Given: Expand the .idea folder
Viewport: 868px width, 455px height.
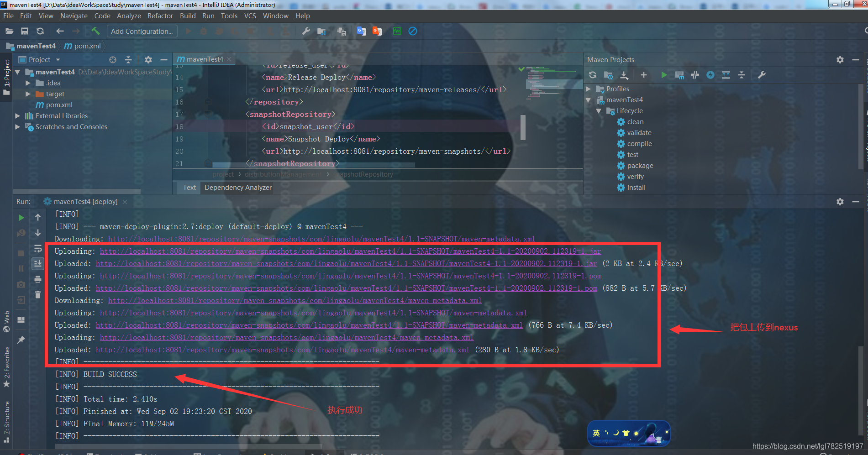Looking at the screenshot, I should point(28,83).
